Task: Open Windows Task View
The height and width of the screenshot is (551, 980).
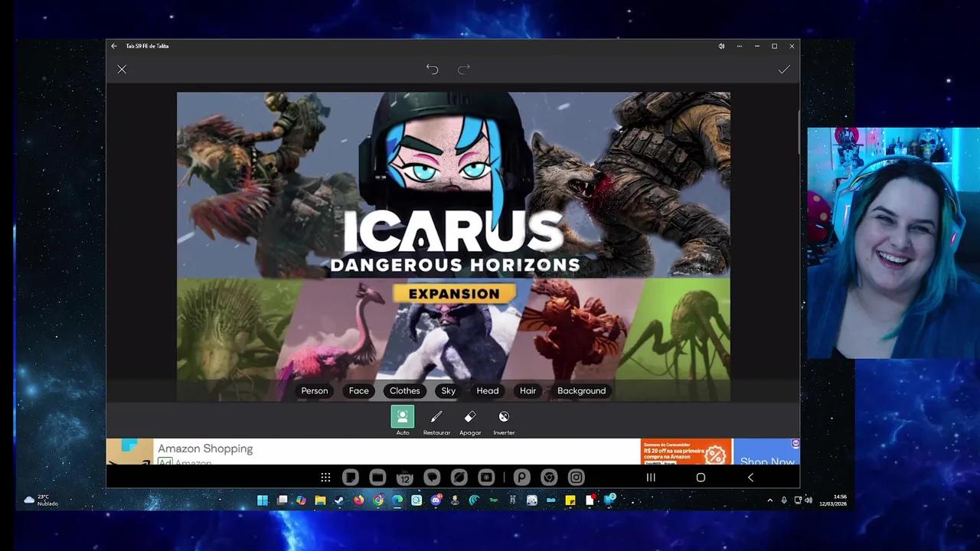Action: [x=282, y=500]
